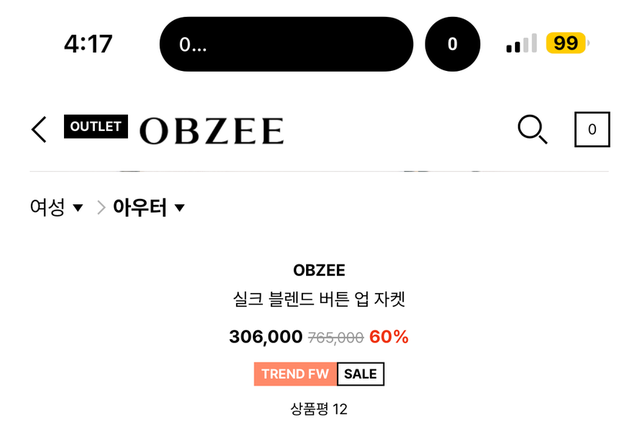The height and width of the screenshot is (440, 640).
Task: Tap the back arrow icon
Action: (x=39, y=130)
